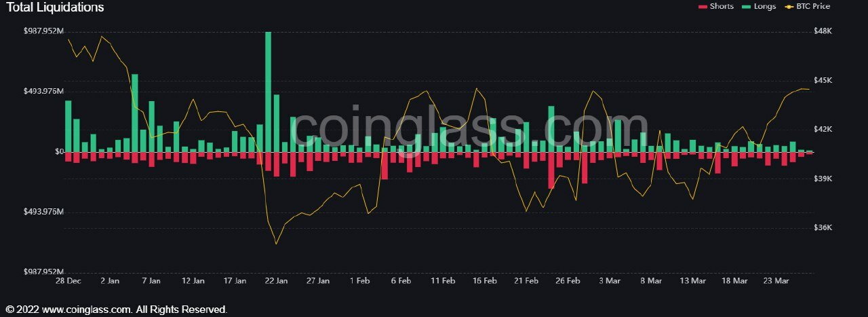Click the coinglass.com watermark text
The width and height of the screenshot is (868, 317).
[x=469, y=129]
